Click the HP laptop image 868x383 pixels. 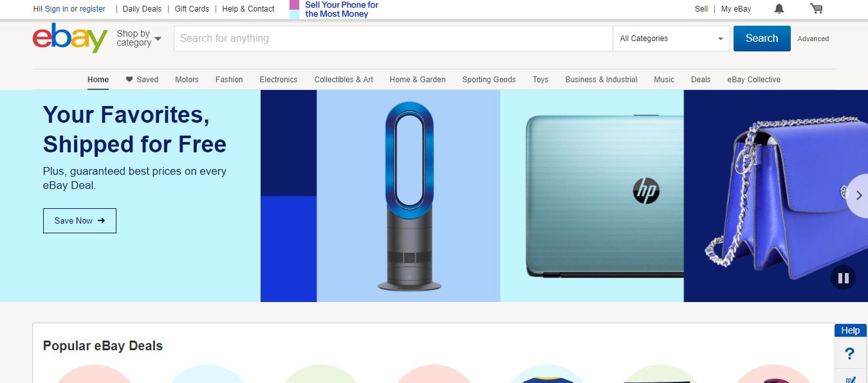coord(592,196)
